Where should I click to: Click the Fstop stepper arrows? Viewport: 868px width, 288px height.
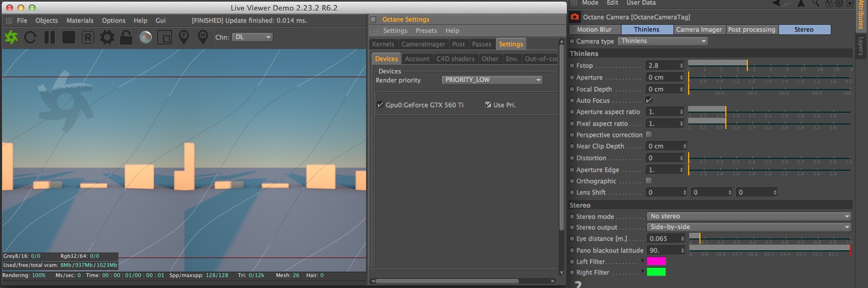682,66
